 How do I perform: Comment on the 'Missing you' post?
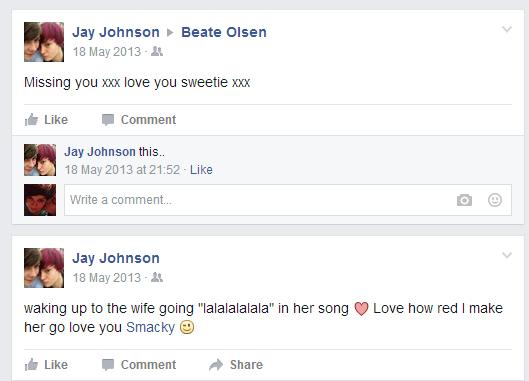pos(139,120)
